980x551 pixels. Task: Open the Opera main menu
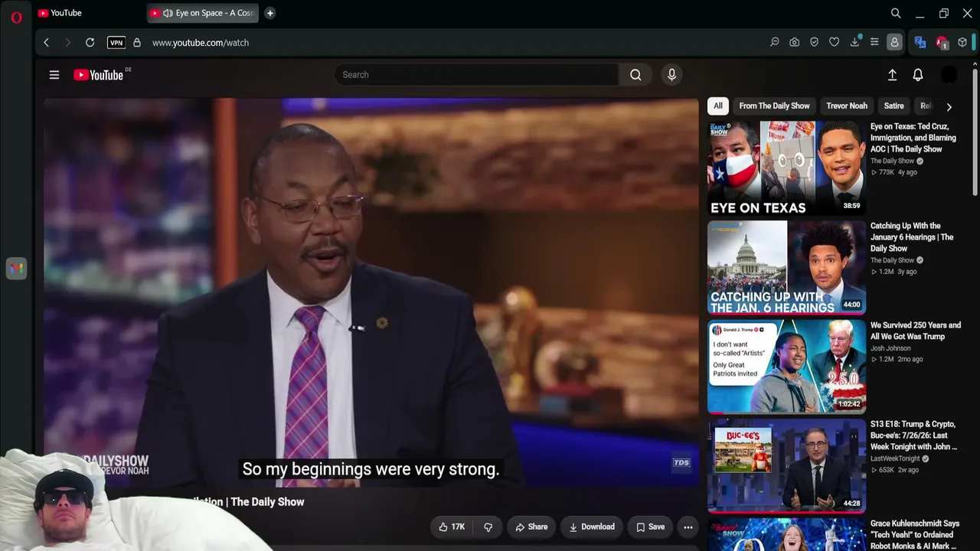click(16, 17)
